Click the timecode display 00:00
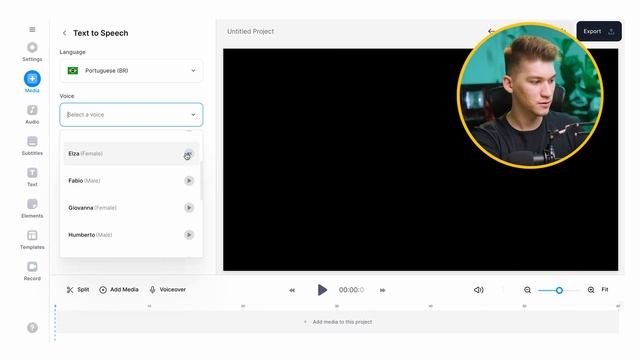The height and width of the screenshot is (360, 640). click(x=351, y=290)
